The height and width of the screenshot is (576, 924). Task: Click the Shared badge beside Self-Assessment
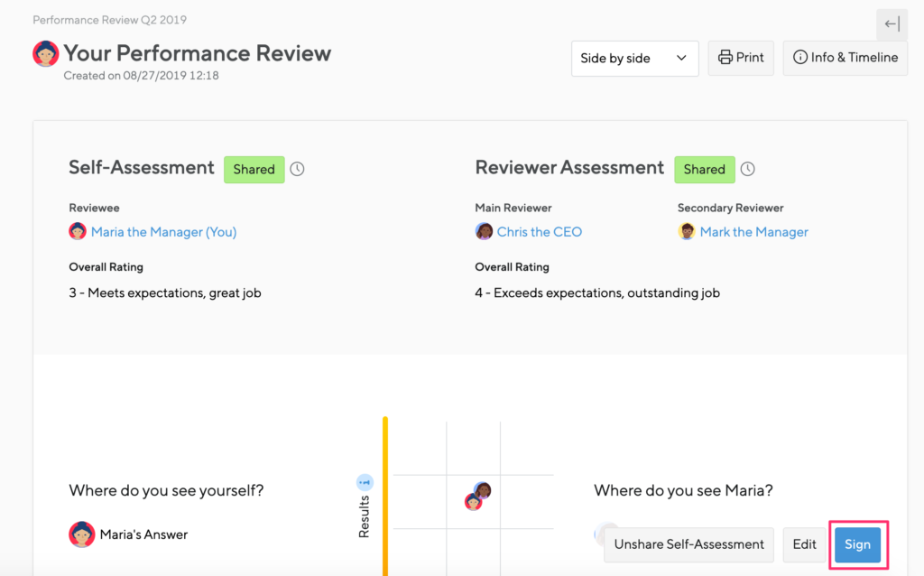point(254,169)
